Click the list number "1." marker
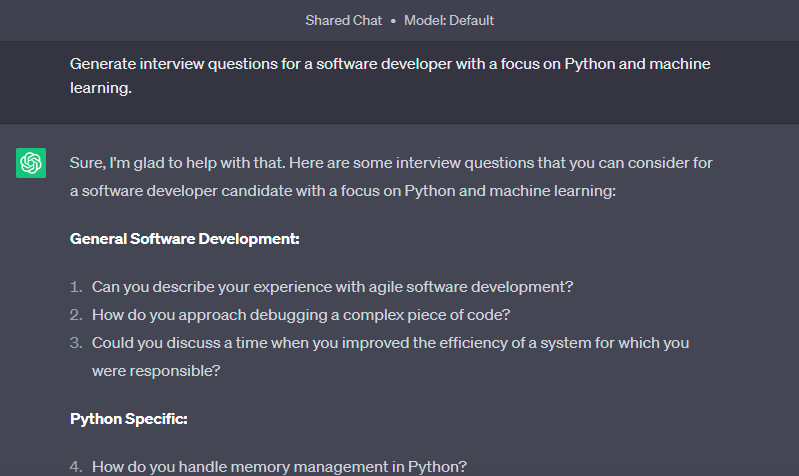 [x=76, y=287]
